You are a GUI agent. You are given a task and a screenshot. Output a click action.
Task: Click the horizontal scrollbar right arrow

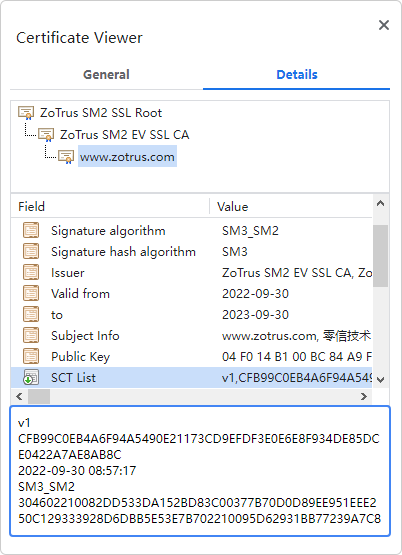pos(364,396)
